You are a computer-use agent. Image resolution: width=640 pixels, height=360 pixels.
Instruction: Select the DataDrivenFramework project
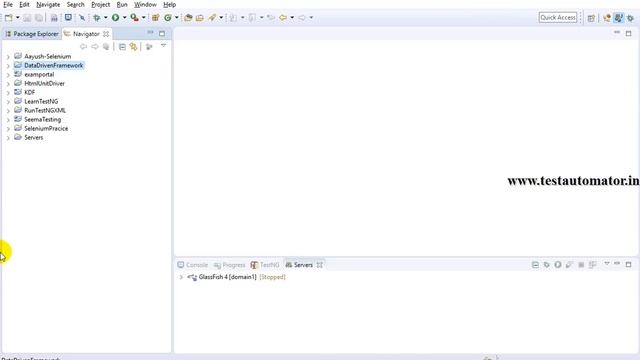(x=53, y=65)
